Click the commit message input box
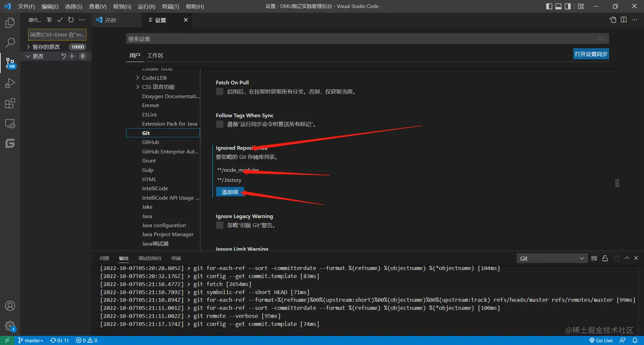 pos(57,34)
